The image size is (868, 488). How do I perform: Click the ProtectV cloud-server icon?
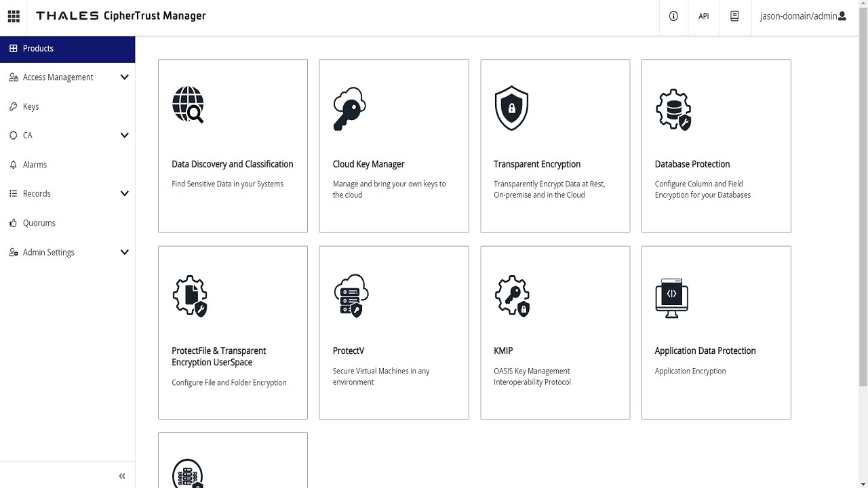(351, 296)
